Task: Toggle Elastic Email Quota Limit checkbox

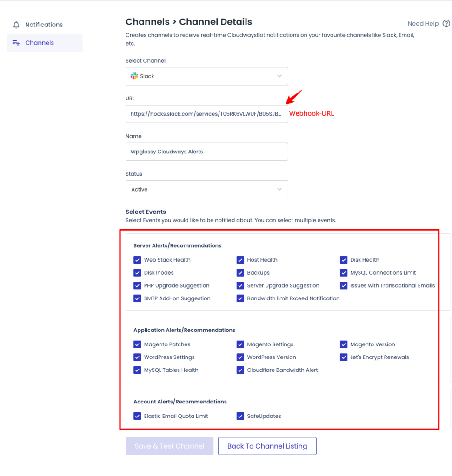Action: (x=137, y=416)
